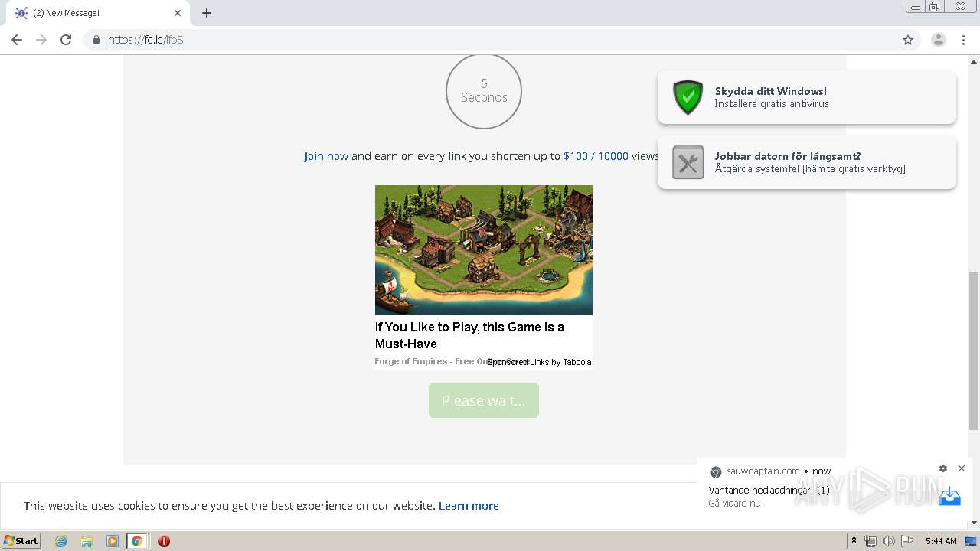Screen dimensions: 980x551
Task: Launch Internet Explorer from the taskbar
Action: 61,541
